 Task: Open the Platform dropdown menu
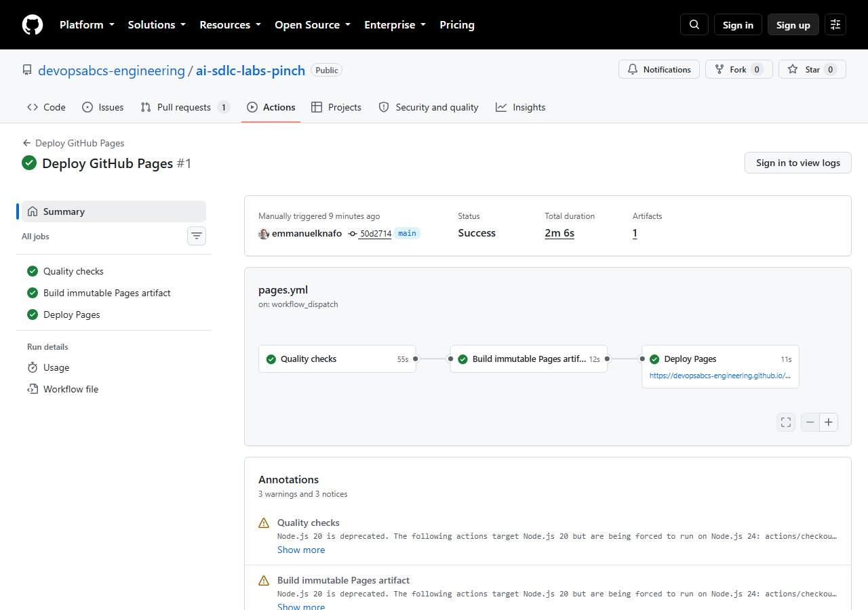click(x=87, y=24)
